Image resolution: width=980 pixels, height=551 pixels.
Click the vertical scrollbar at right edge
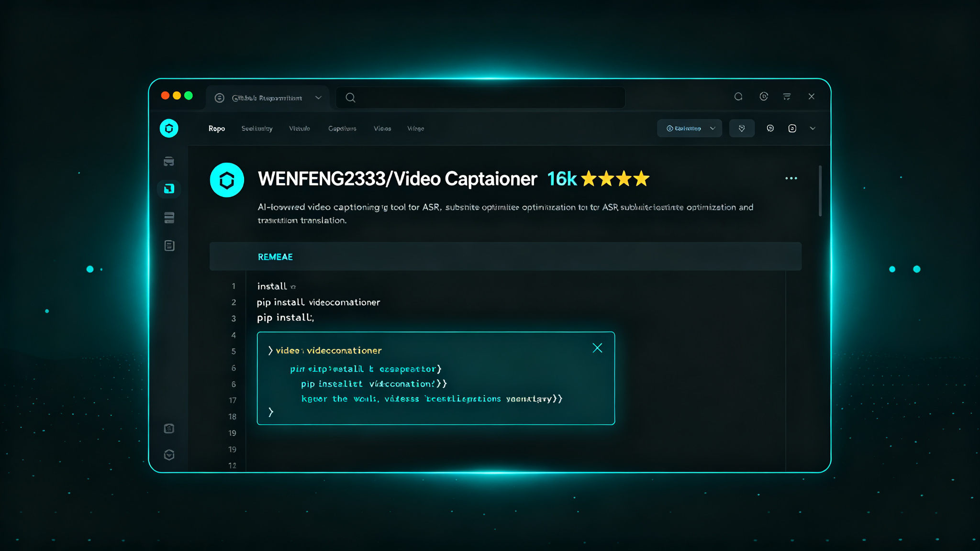(x=820, y=191)
